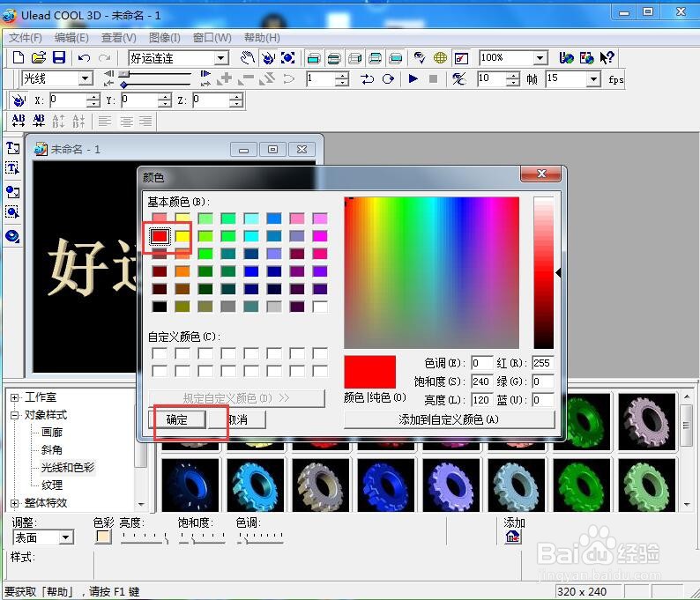Click the Insert graphics tool
This screenshot has height=600, width=700.
(x=12, y=192)
